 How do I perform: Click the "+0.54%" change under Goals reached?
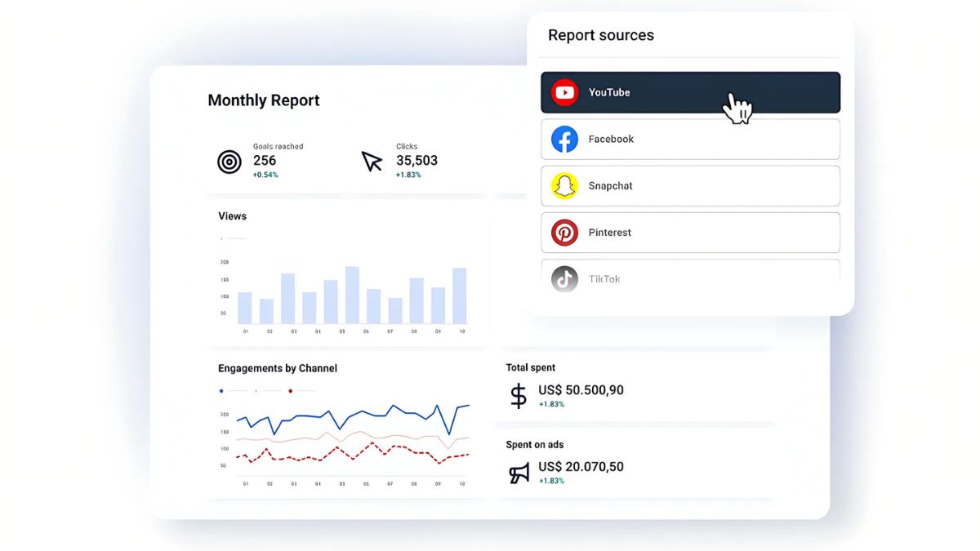pyautogui.click(x=265, y=175)
